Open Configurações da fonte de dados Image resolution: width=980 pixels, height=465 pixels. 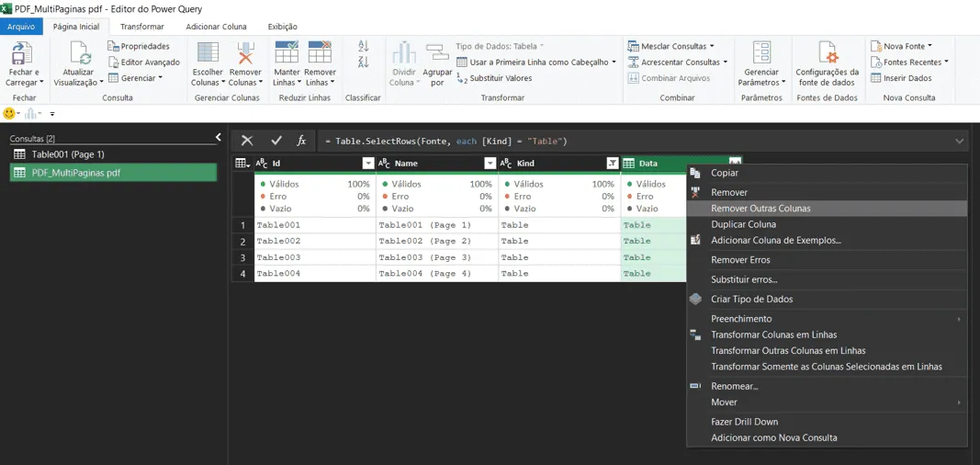click(828, 53)
